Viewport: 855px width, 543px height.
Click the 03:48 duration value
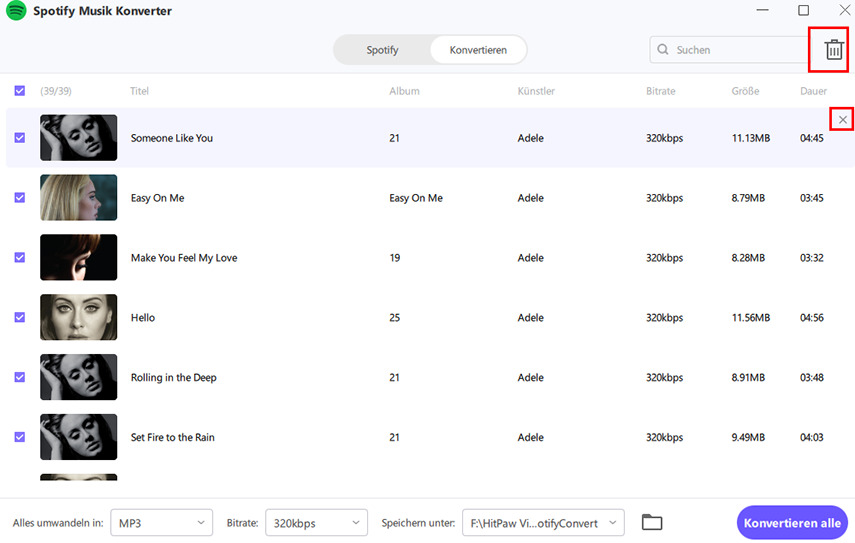tap(811, 377)
